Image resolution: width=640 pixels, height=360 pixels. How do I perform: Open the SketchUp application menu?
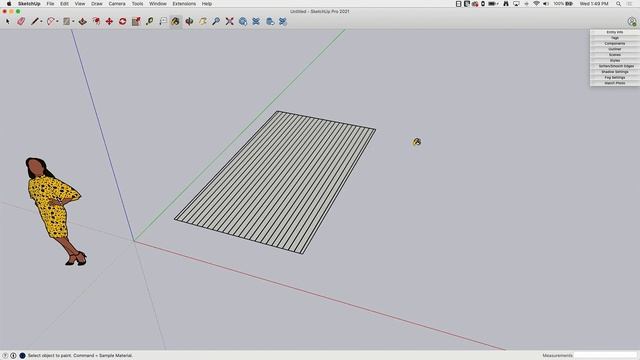tap(29, 4)
